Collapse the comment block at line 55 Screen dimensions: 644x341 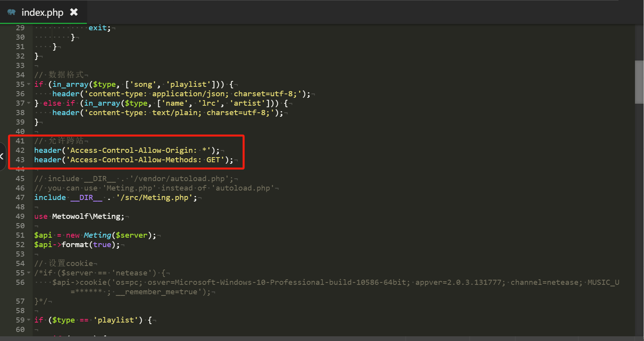(x=29, y=273)
